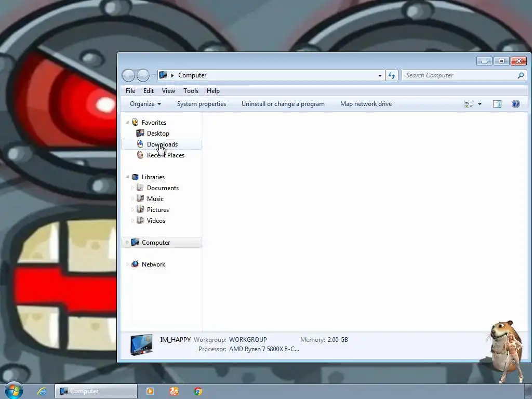Screen dimensions: 532x399
Task: Click the Videos library icon
Action: [x=140, y=220]
